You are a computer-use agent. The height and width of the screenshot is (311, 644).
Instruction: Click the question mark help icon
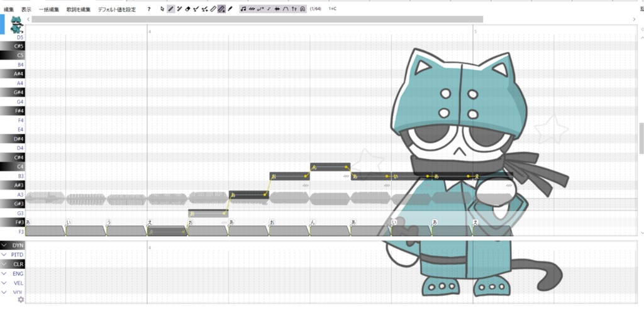click(149, 9)
